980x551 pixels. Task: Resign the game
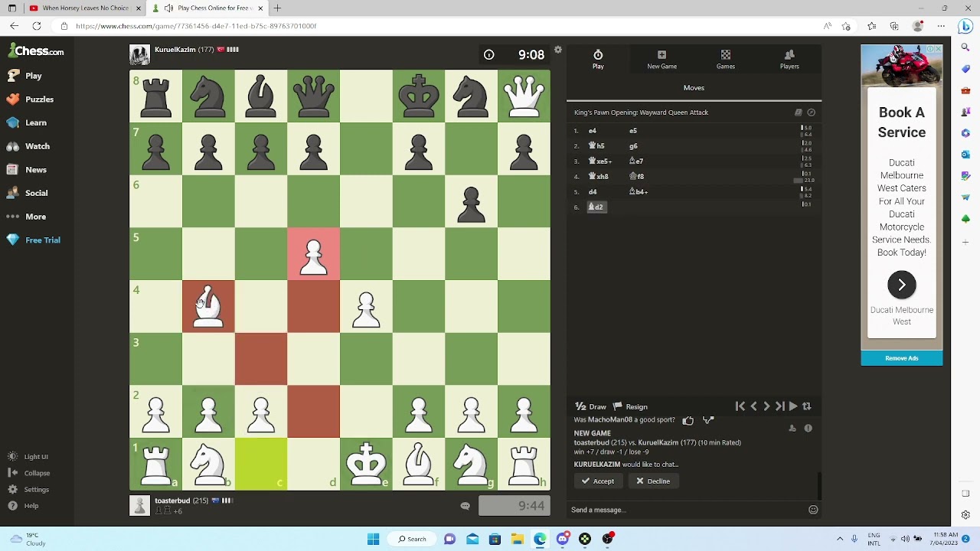(630, 407)
